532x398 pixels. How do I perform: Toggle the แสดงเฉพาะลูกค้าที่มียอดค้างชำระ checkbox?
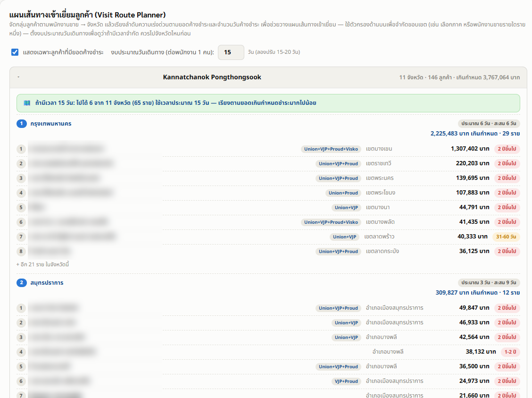(15, 52)
